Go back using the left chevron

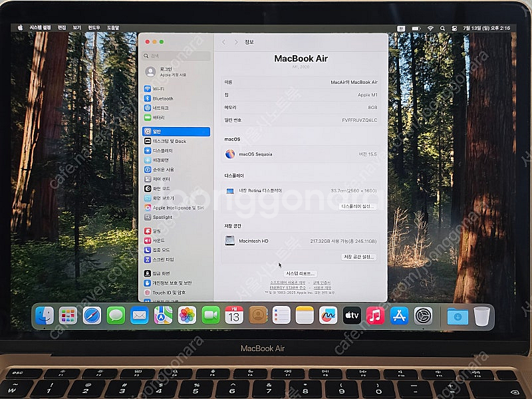coord(223,42)
